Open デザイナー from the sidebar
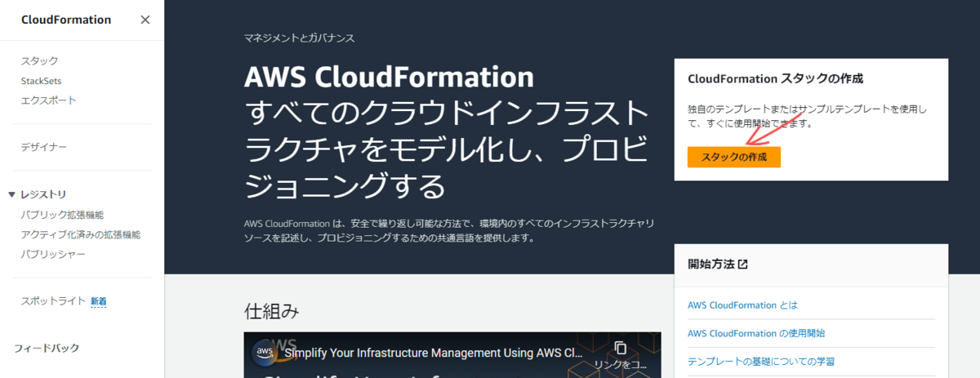This screenshot has height=378, width=980. pyautogui.click(x=44, y=147)
